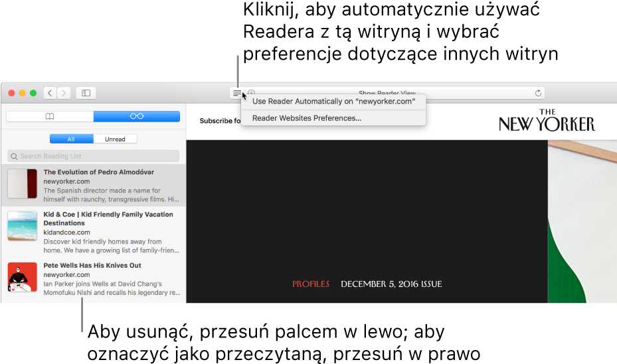Click the New Yorker logo
Viewport: 617px width, 364px height.
coord(547,120)
